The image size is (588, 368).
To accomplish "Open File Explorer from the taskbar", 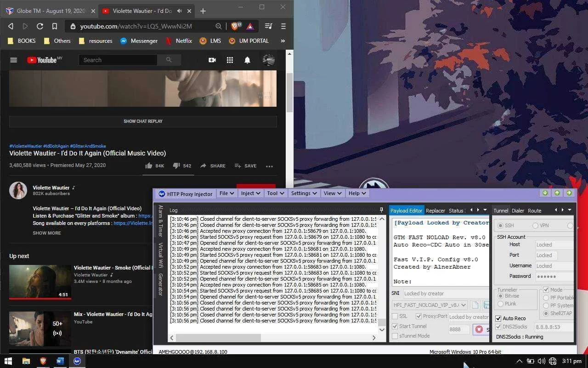I will point(26,361).
